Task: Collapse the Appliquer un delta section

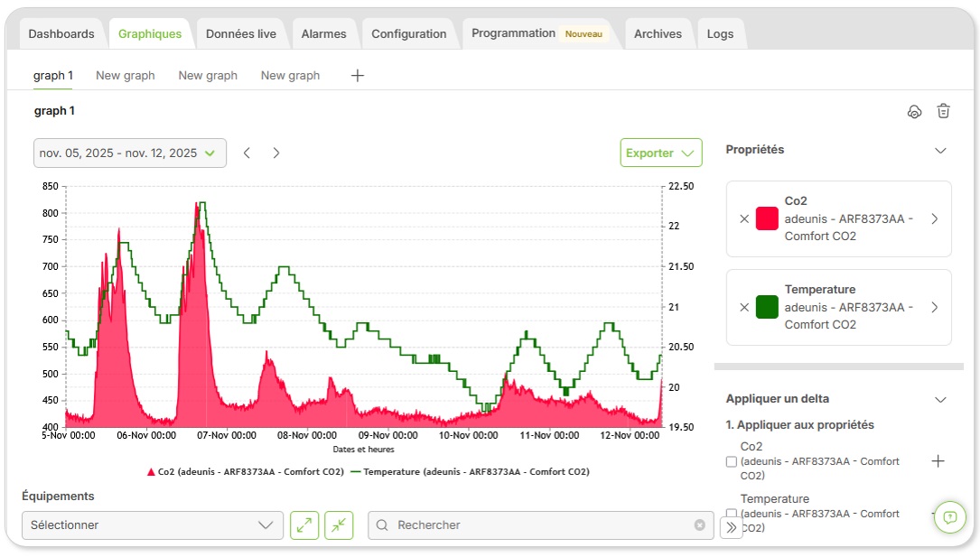Action: click(x=940, y=400)
